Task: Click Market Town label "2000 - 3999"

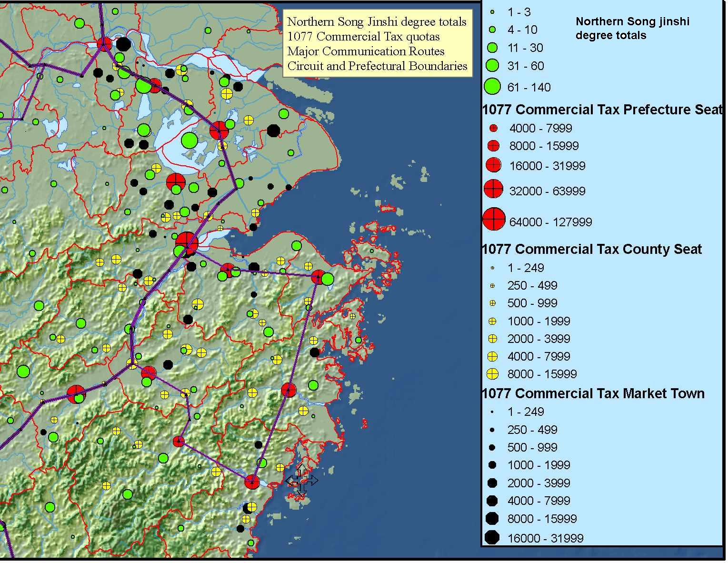Action: coord(539,483)
